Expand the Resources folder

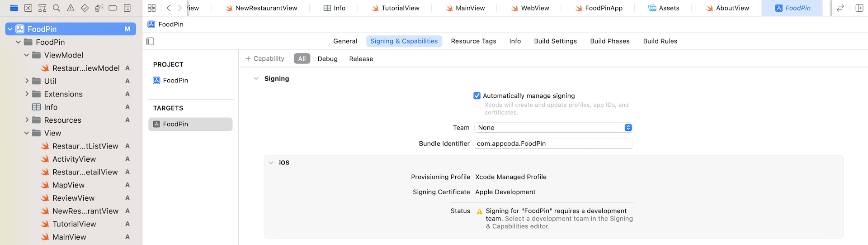[x=27, y=120]
